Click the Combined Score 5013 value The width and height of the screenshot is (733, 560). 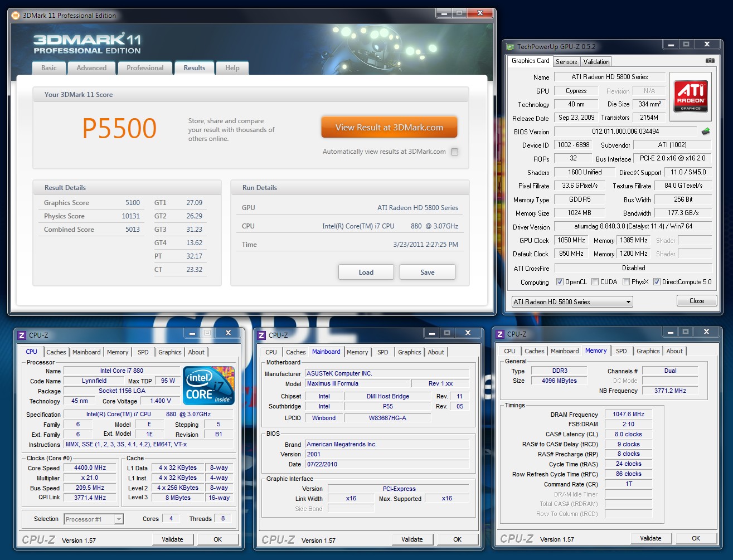click(133, 230)
